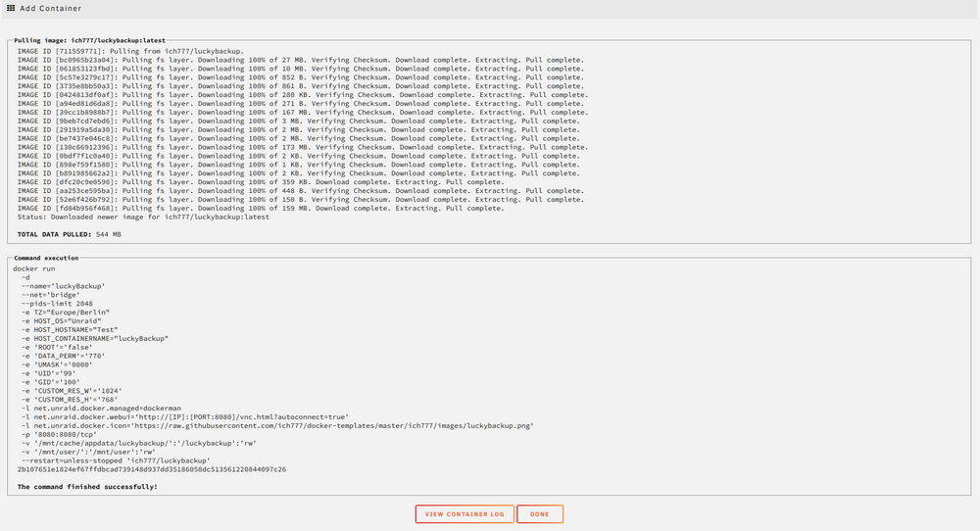
Task: Click the IMAGE ID [b891985662a2] line
Action: (x=299, y=173)
